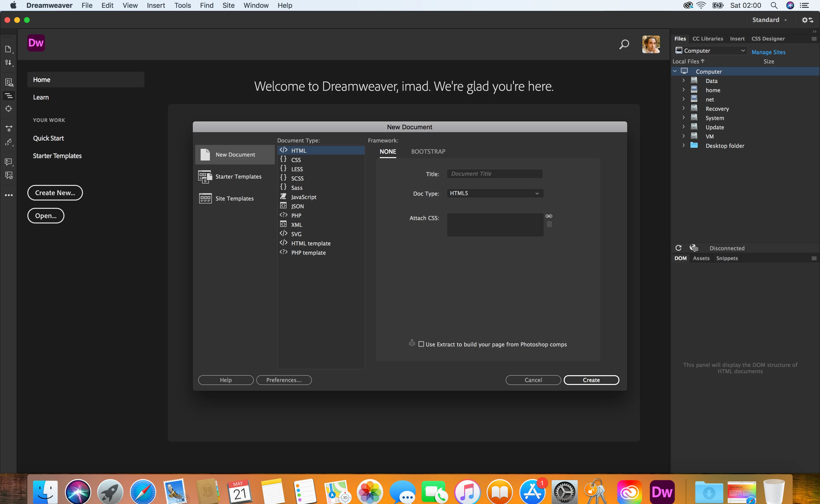The width and height of the screenshot is (820, 504).
Task: Click the search magnifier on Home screen
Action: click(624, 44)
